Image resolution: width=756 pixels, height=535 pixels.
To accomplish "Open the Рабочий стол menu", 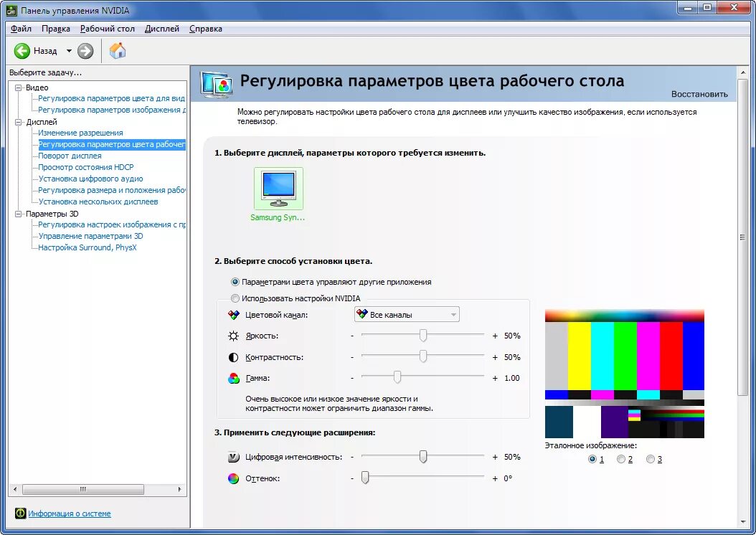I will [108, 29].
